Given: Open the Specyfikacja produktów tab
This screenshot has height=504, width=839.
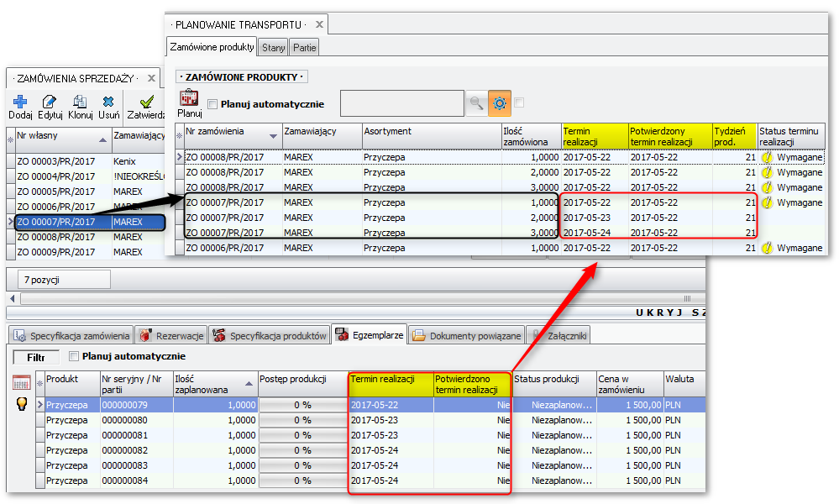Looking at the screenshot, I should click(270, 336).
